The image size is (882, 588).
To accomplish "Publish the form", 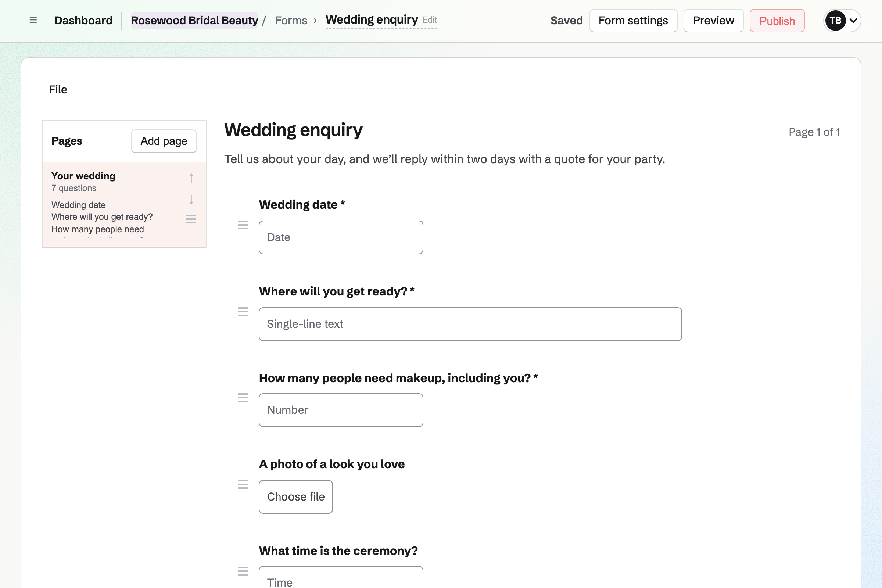I will (x=777, y=21).
